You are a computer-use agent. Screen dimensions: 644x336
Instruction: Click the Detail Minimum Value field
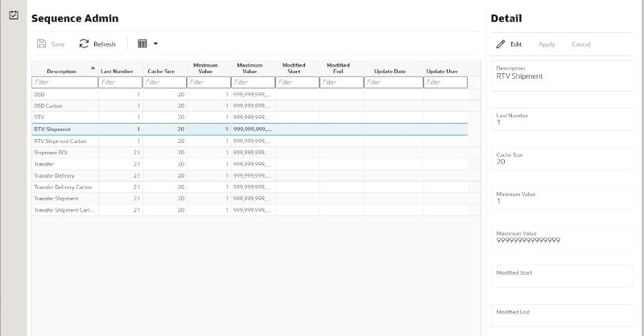pyautogui.click(x=562, y=199)
